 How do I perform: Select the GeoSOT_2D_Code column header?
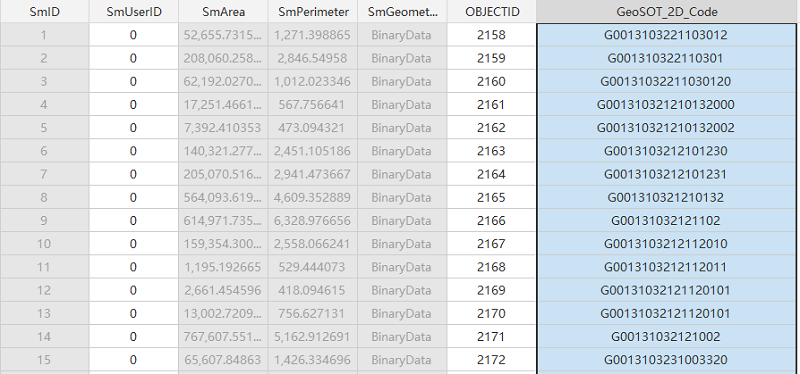coord(668,11)
